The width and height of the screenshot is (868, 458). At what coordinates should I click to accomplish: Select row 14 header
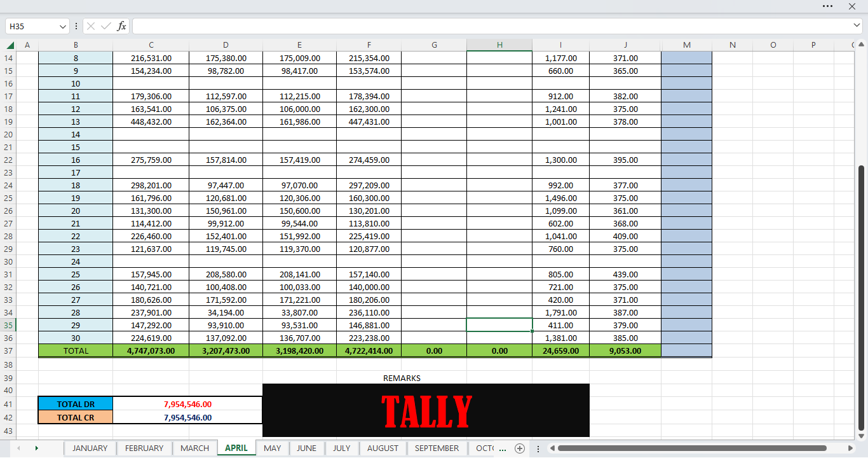[x=8, y=58]
